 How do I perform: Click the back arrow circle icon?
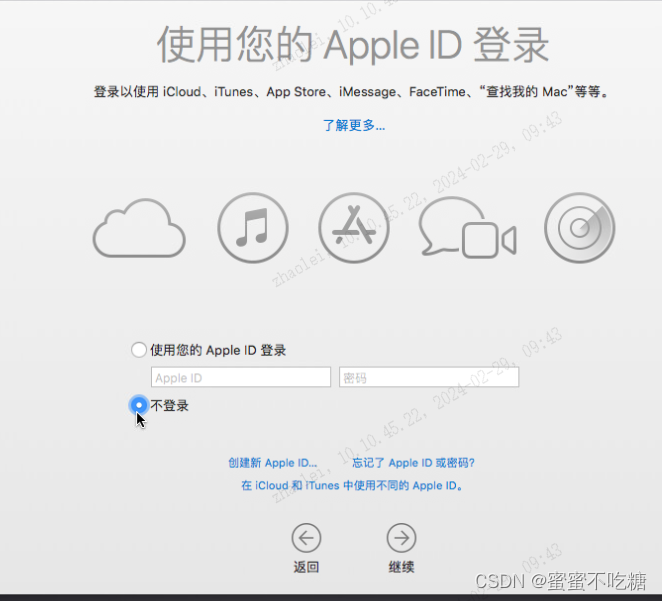[x=306, y=538]
